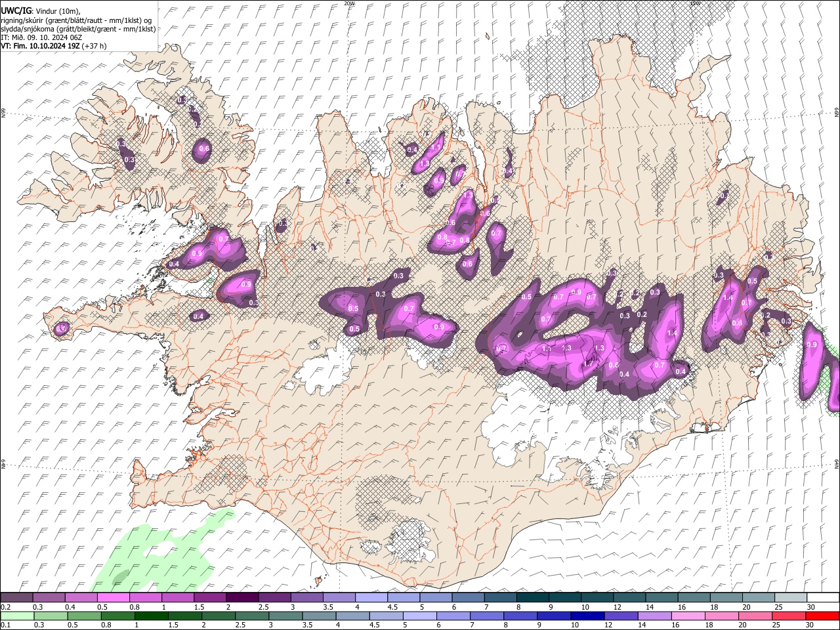
Task: Pick the bright magenta snow swatch labeled 0.5
Action: (x=113, y=597)
